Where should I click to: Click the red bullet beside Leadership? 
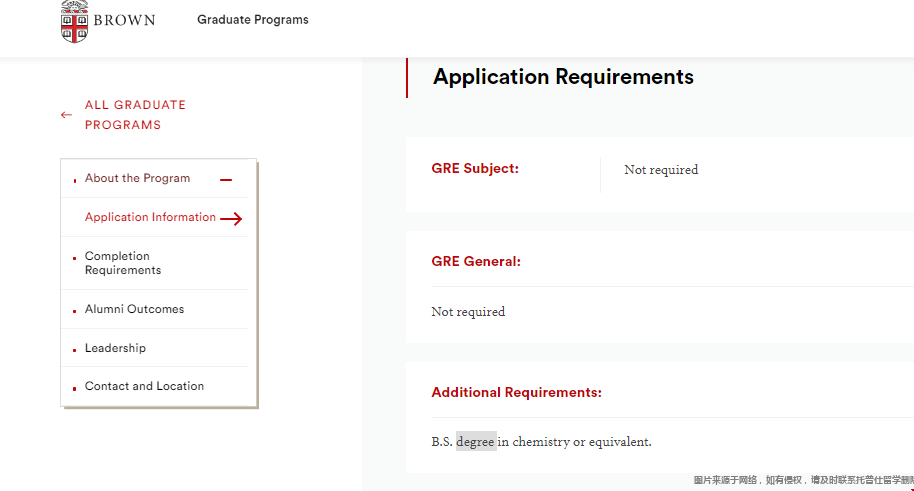pyautogui.click(x=75, y=350)
